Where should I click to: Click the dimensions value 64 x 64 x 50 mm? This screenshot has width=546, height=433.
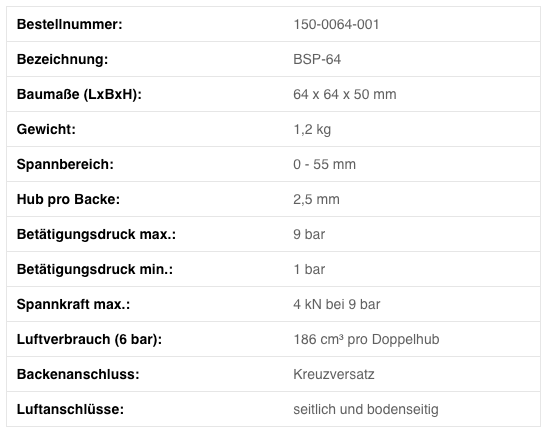345,94
